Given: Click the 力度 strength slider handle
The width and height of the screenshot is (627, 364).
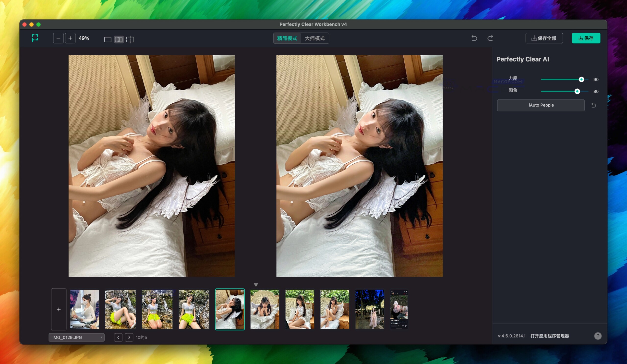Looking at the screenshot, I should 581,80.
